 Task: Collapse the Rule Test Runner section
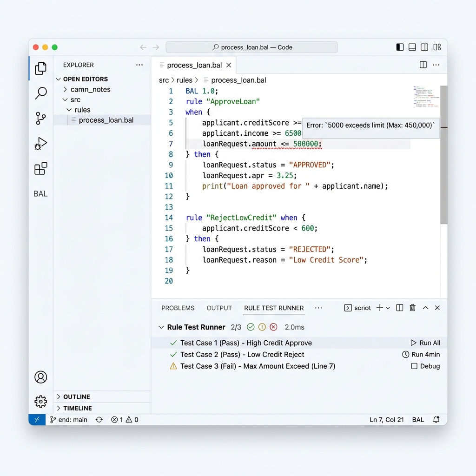pos(161,327)
